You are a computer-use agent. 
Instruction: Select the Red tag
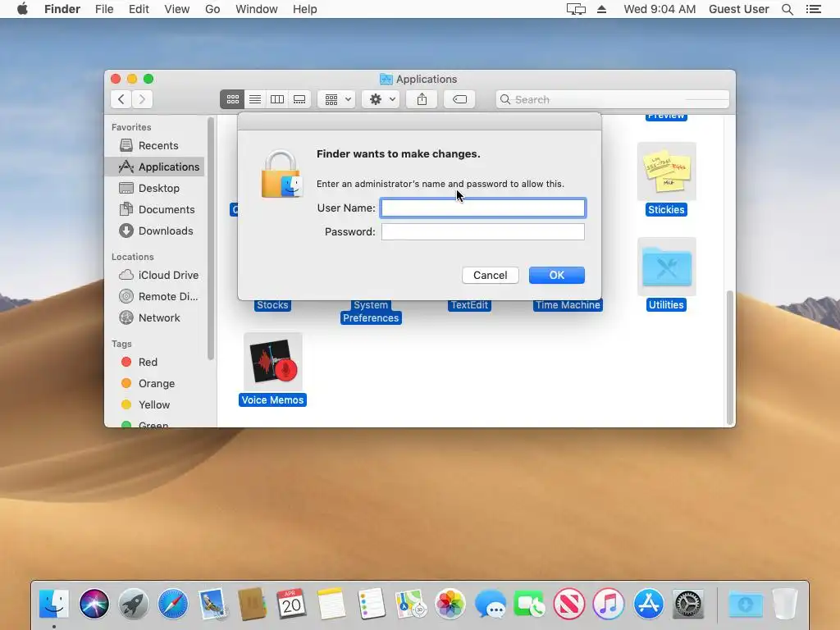pyautogui.click(x=154, y=362)
